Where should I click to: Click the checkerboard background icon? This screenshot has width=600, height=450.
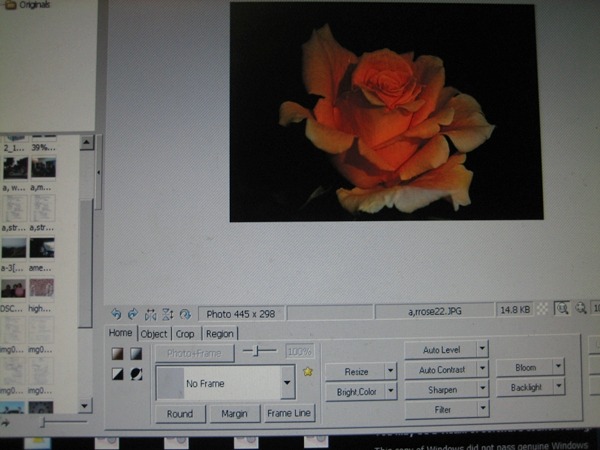(x=543, y=309)
